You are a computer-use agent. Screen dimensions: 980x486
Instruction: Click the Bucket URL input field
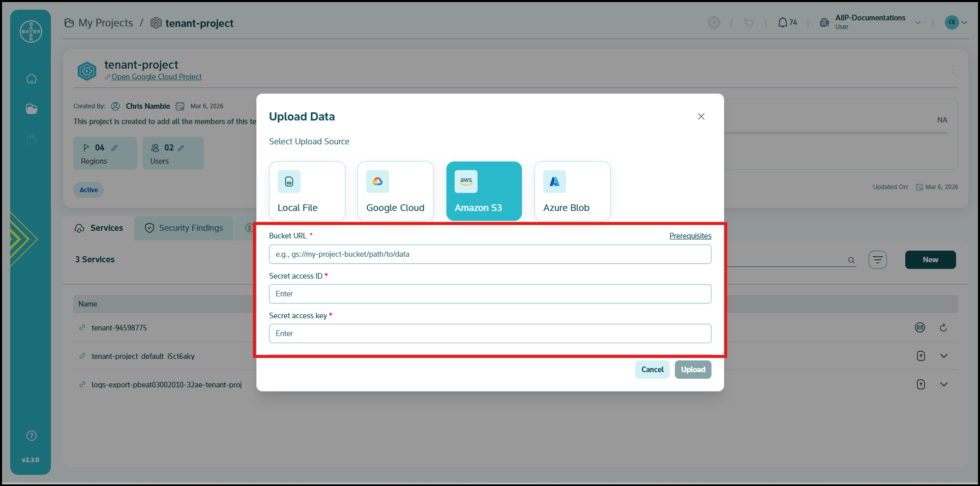pos(490,254)
